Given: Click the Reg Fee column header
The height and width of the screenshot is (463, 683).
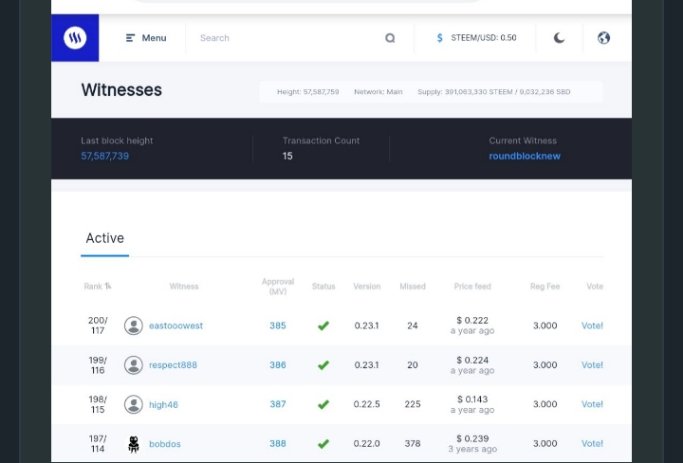Looking at the screenshot, I should point(545,286).
